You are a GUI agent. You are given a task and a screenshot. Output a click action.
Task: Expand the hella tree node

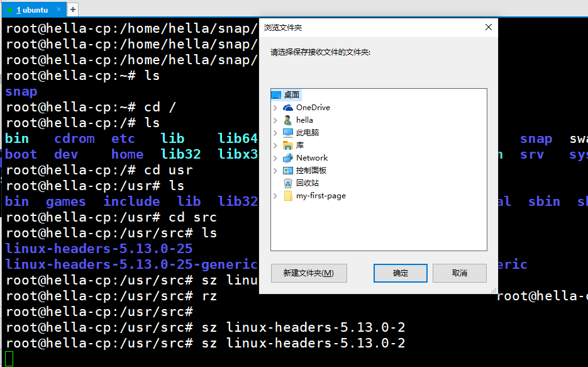coord(275,120)
